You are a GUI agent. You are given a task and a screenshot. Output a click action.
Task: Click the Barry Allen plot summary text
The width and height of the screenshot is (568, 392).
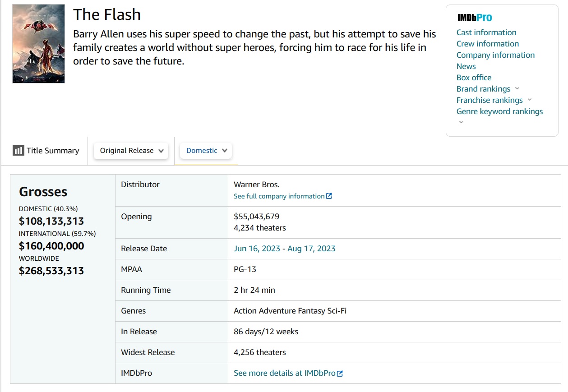[254, 47]
